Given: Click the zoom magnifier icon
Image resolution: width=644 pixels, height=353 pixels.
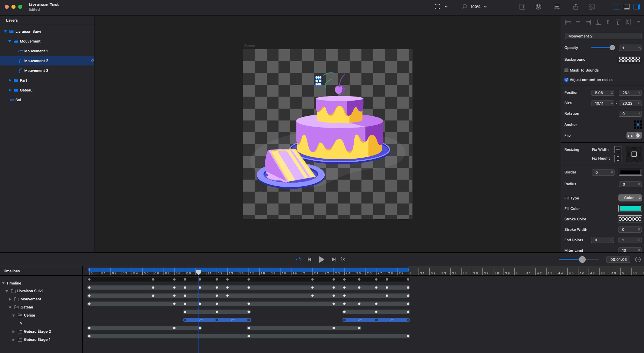Looking at the screenshot, I should click(x=464, y=6).
